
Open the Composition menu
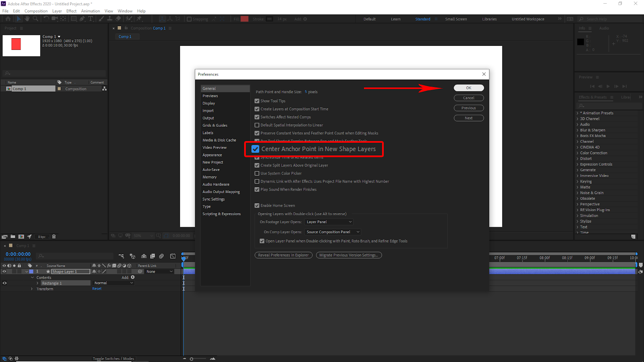36,11
